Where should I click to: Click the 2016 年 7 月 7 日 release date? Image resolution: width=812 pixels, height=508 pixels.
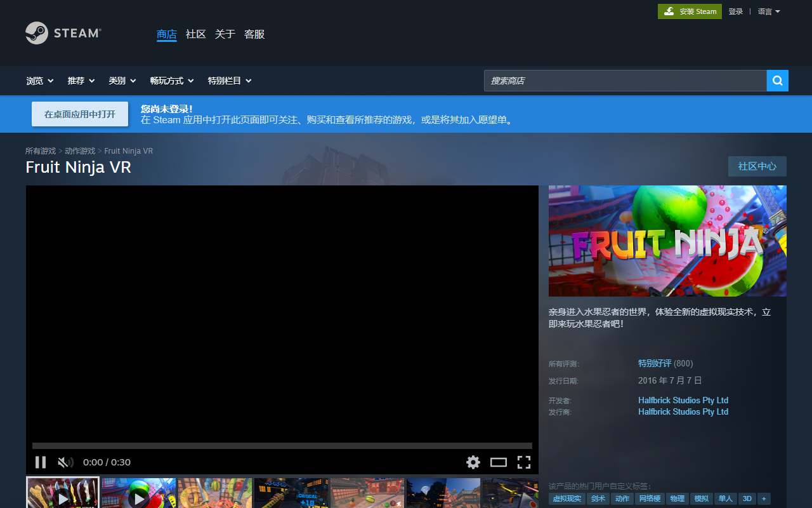[x=670, y=380]
